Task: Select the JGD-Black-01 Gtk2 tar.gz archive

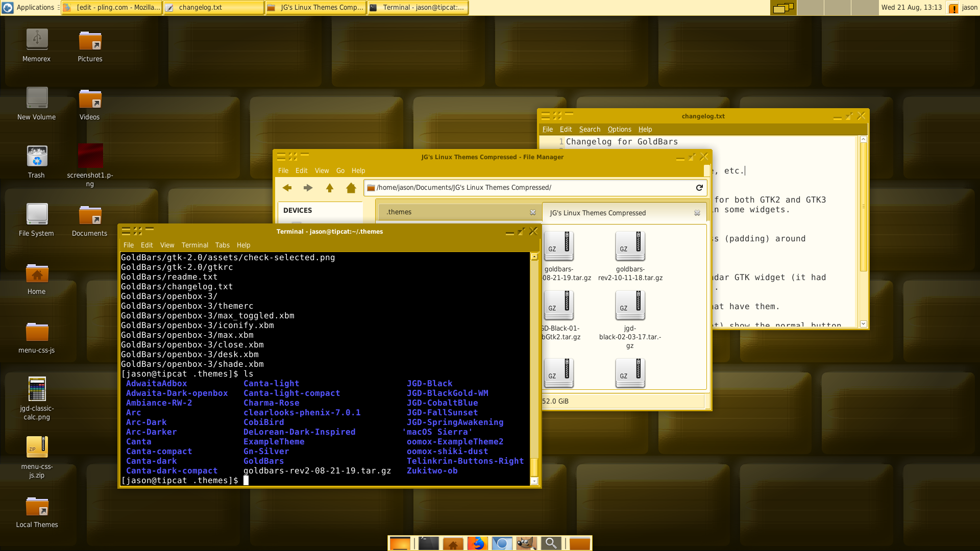Action: pos(559,305)
